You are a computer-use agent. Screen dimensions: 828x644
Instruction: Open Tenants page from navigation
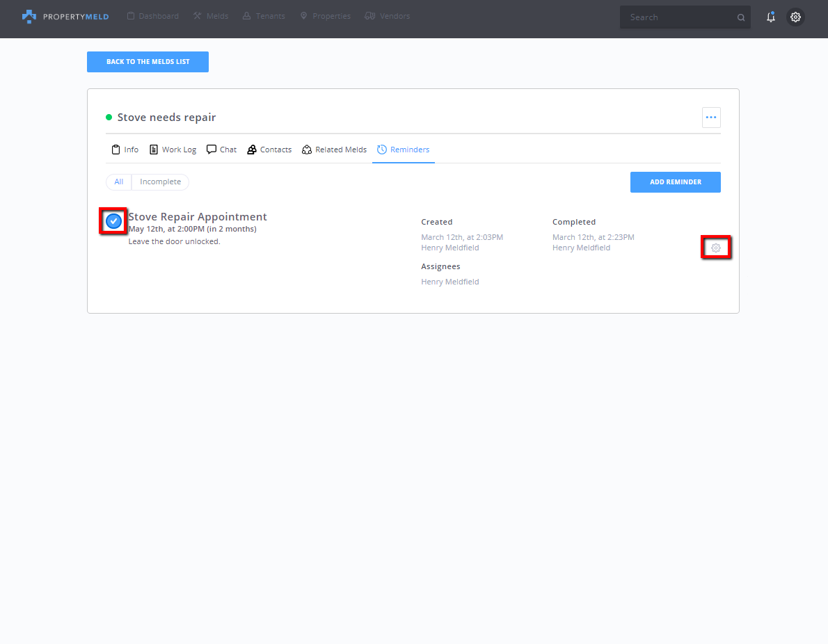[x=264, y=16]
